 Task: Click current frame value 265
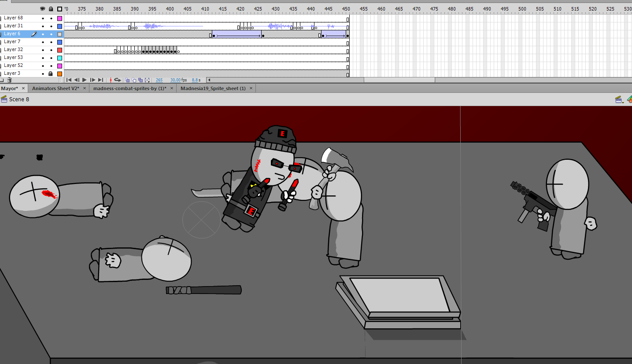coord(159,80)
